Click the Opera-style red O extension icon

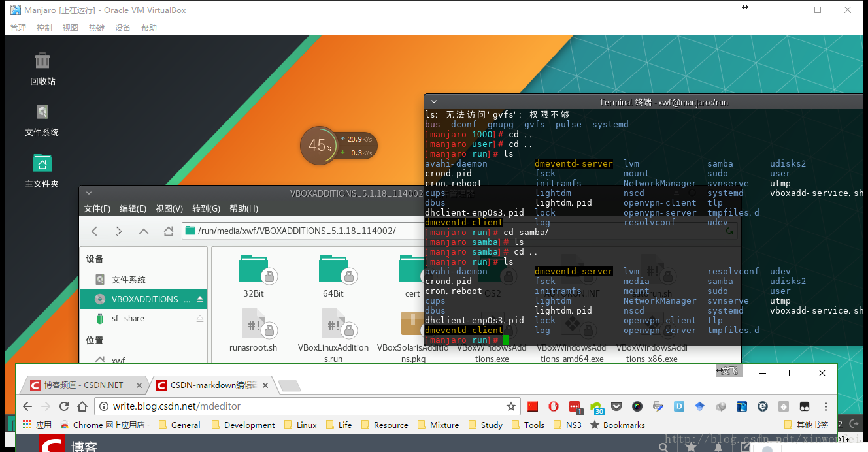pyautogui.click(x=554, y=406)
